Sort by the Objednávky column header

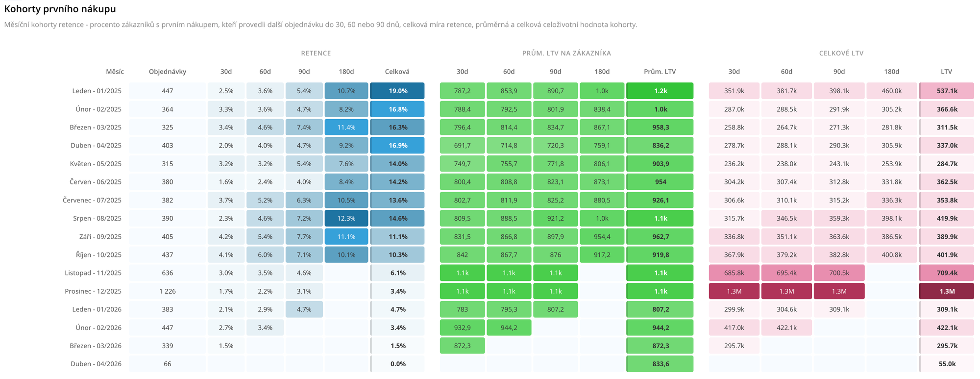(x=168, y=72)
